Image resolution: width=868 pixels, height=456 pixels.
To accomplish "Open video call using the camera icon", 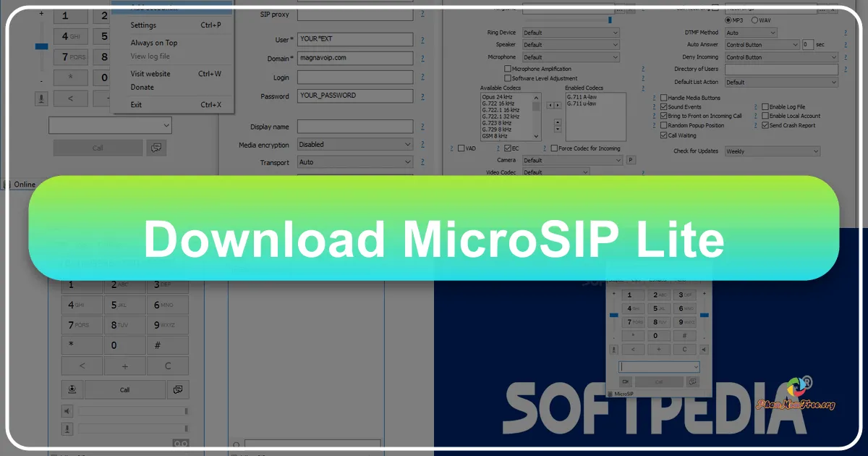I will [x=72, y=389].
